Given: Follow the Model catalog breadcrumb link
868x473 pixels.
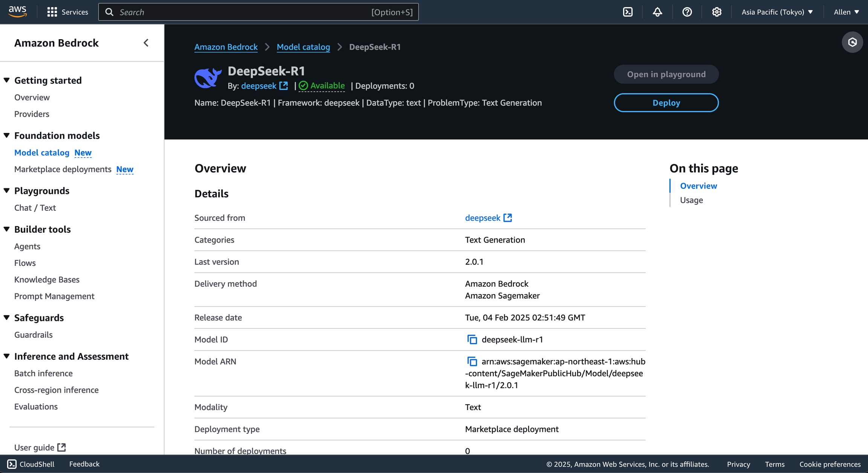Looking at the screenshot, I should (303, 47).
